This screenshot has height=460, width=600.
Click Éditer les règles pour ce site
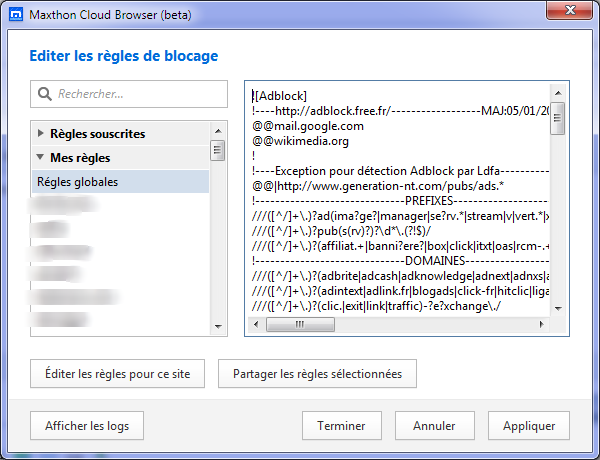(x=117, y=374)
